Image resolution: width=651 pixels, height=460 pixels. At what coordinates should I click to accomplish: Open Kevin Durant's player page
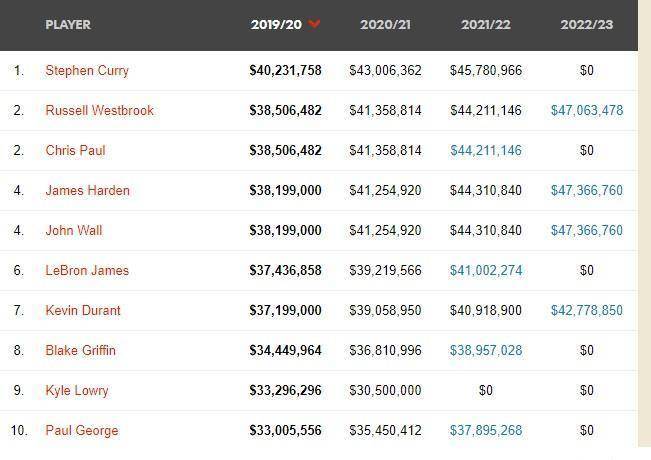point(83,310)
